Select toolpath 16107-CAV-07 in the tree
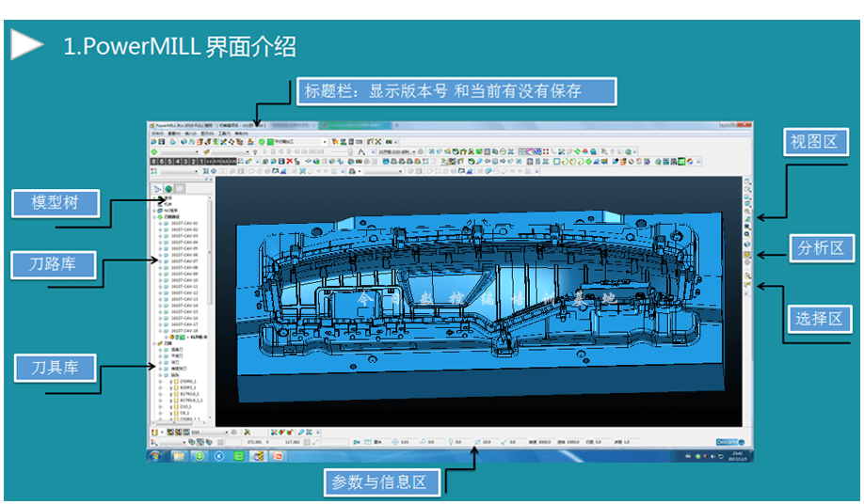Viewport: 864px width, 504px height. coord(184,261)
